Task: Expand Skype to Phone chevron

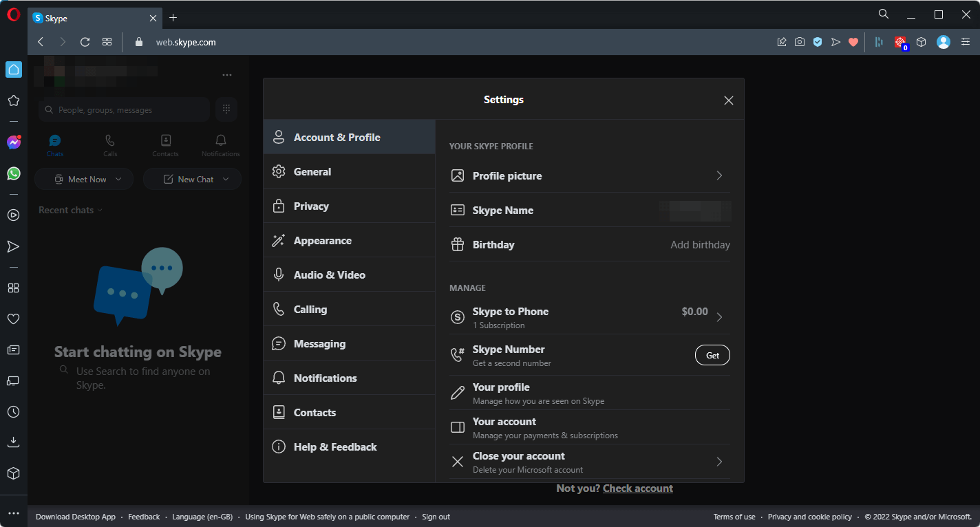Action: pyautogui.click(x=719, y=317)
